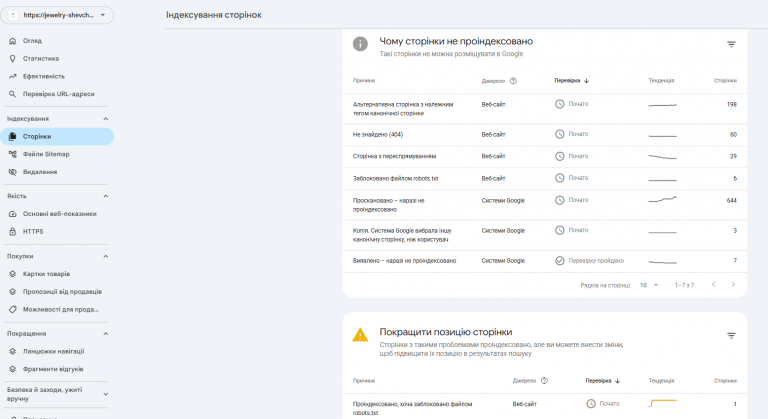Screen dimensions: 768x419
Task: Click layers icon beside Фрагменти відгуків
Action: pos(13,369)
